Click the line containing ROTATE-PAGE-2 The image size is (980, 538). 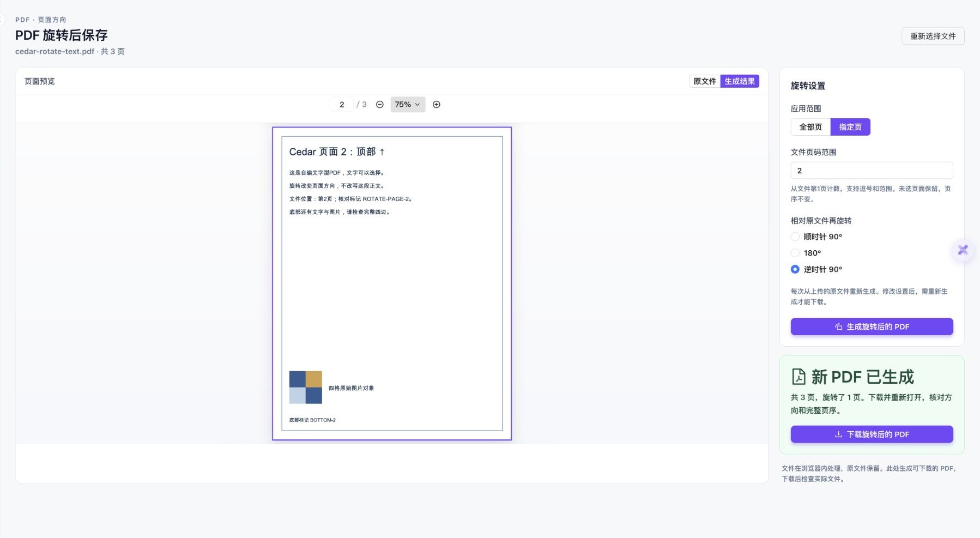[x=350, y=199]
